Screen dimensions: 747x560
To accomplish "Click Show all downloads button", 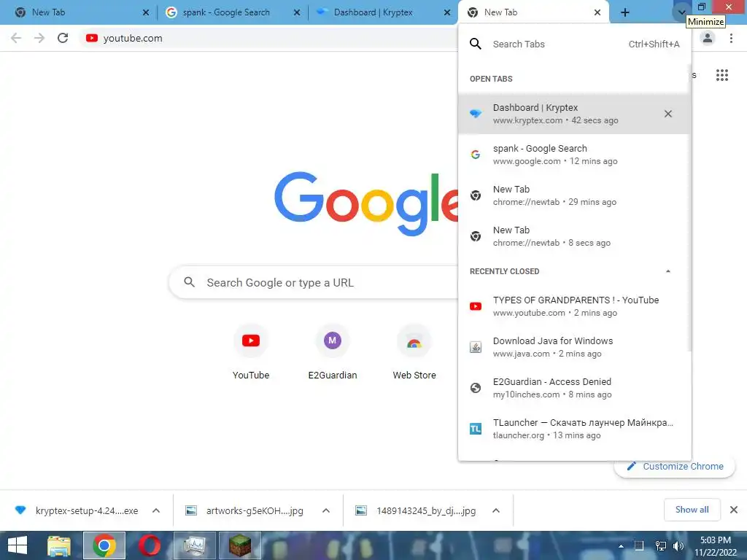I will (692, 510).
